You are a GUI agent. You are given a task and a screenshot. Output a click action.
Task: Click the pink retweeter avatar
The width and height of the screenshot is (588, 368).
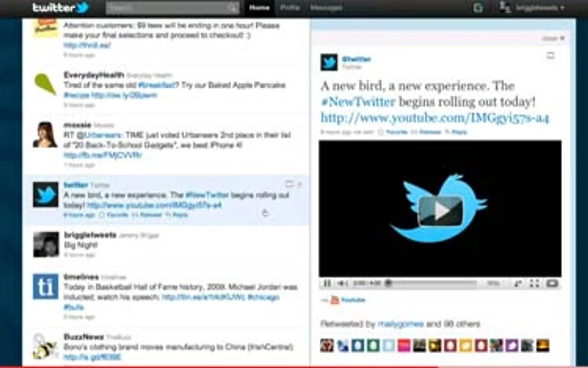pos(404,346)
